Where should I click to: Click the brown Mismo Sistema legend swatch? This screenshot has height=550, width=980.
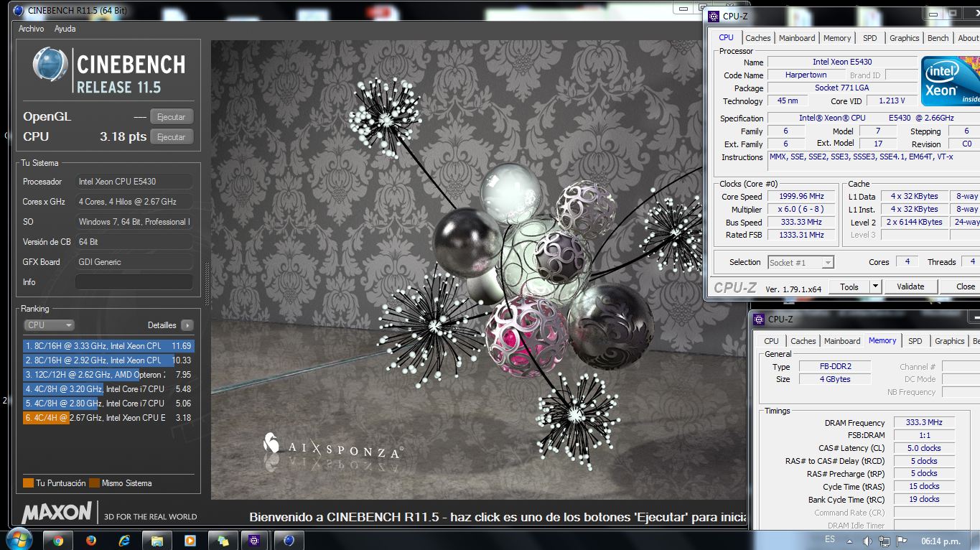pyautogui.click(x=94, y=483)
